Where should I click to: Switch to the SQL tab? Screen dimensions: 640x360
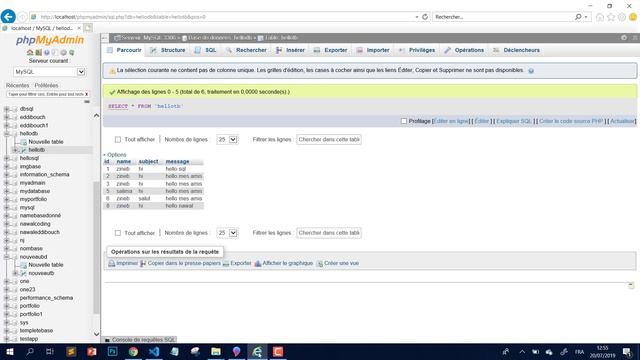206,50
